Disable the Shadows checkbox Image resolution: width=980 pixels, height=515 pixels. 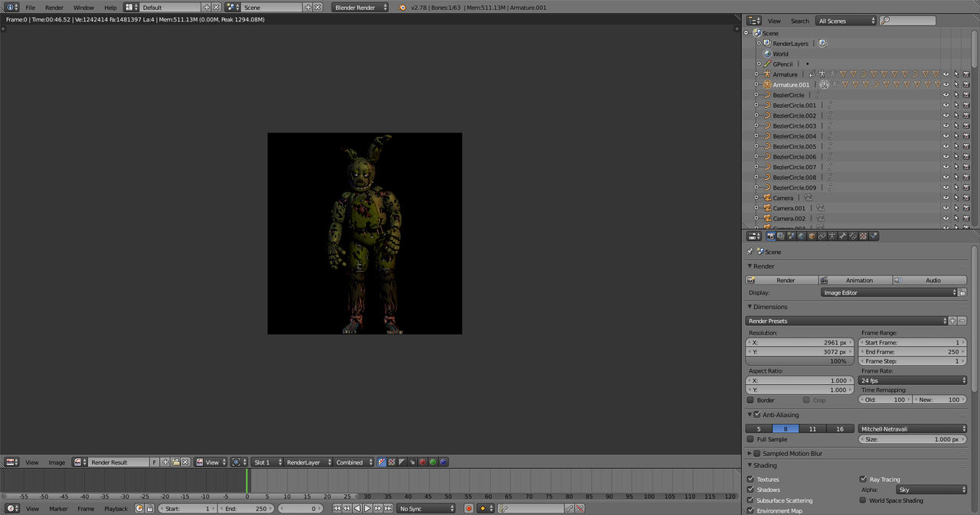(x=750, y=490)
